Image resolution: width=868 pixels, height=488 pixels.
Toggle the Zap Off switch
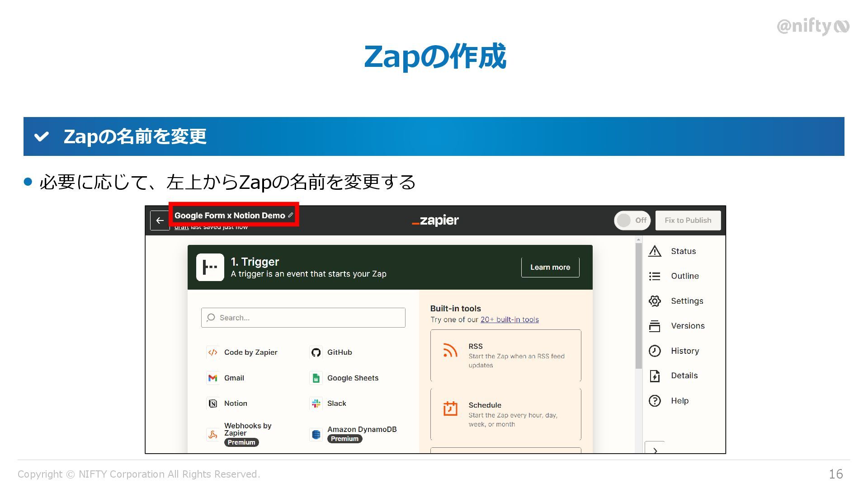point(632,221)
